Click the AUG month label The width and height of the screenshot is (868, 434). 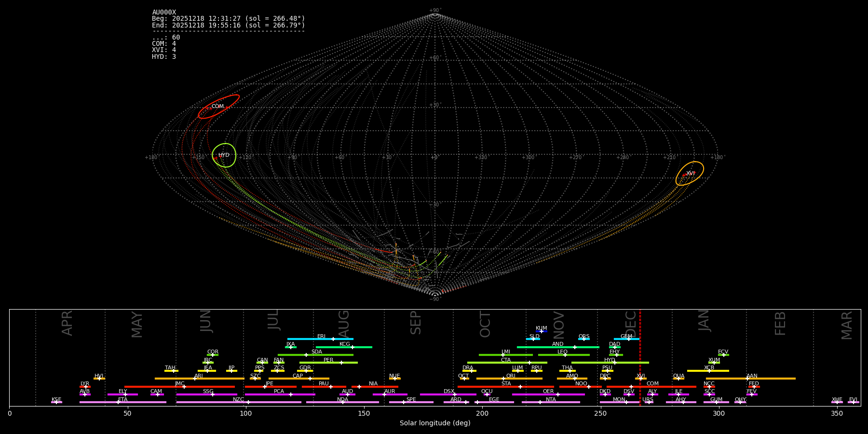click(344, 323)
